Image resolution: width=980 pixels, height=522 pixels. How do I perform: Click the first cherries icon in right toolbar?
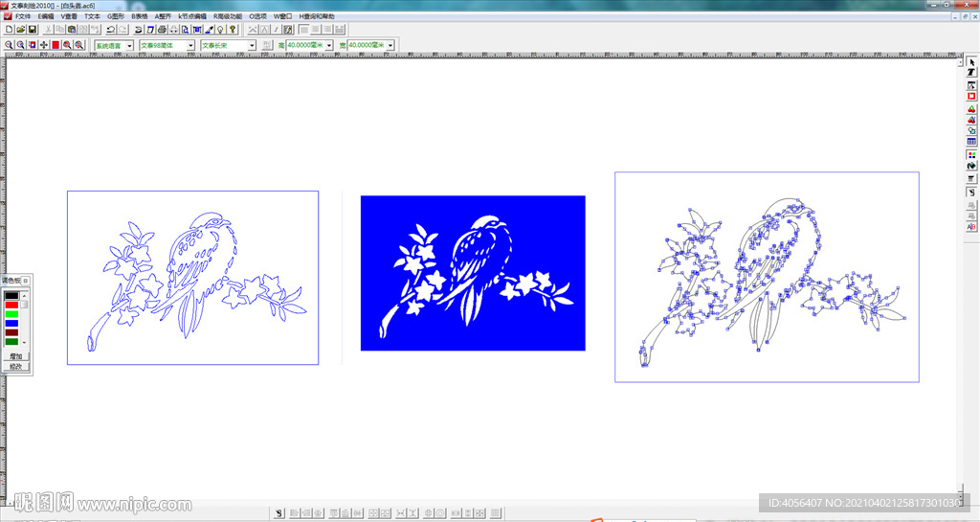tap(971, 109)
